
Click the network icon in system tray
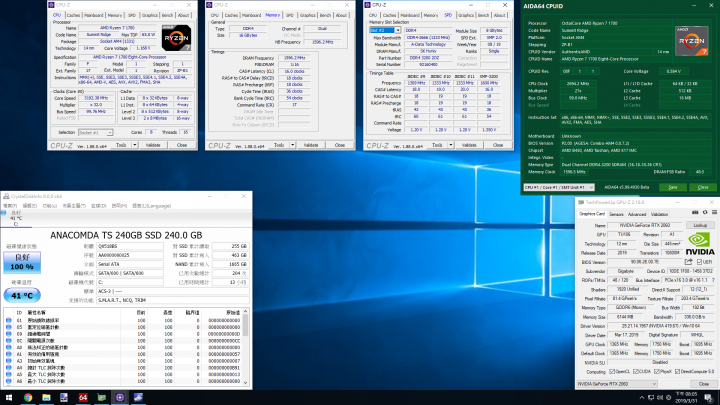pos(651,398)
